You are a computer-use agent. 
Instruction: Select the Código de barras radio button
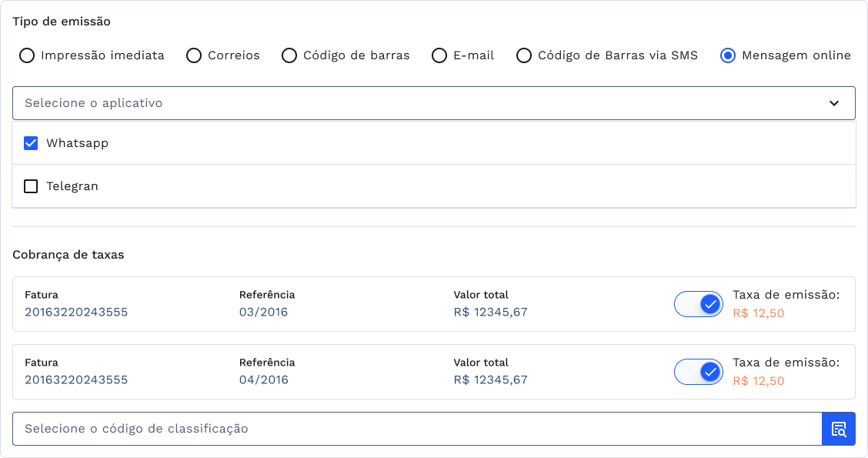tap(289, 55)
